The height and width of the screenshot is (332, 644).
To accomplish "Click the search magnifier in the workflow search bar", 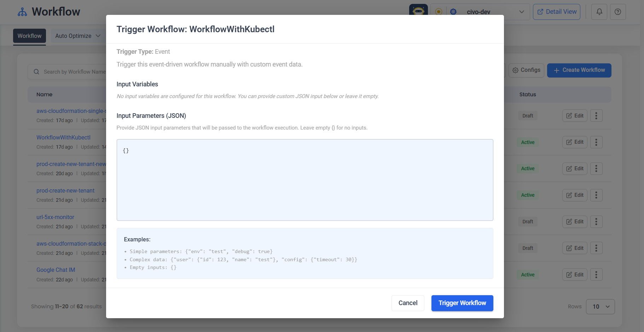I will click(36, 71).
